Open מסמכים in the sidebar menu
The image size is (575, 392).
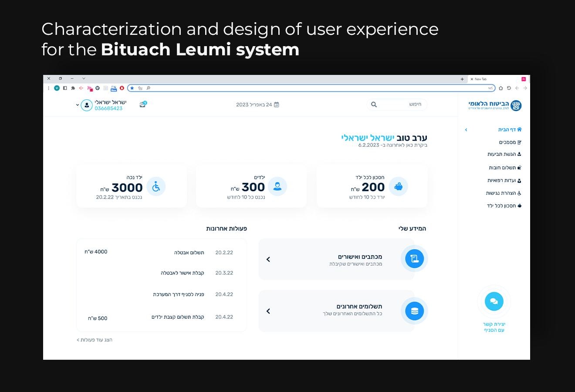click(x=510, y=142)
